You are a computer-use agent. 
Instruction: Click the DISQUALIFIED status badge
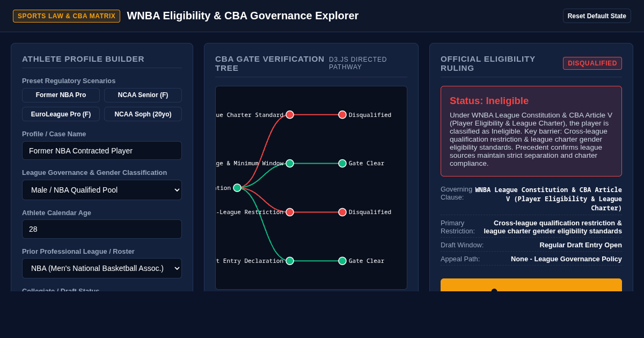(x=592, y=63)
